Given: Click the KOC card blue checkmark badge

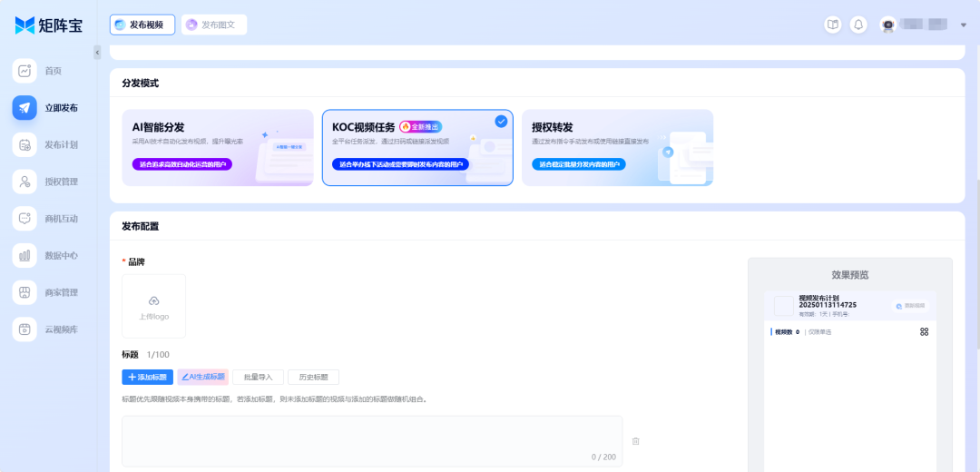Looking at the screenshot, I should [501, 122].
